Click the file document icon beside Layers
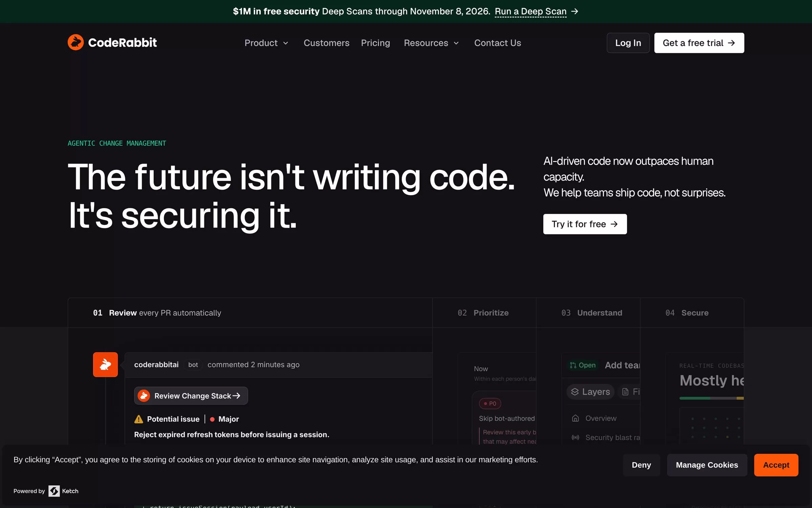 click(625, 392)
